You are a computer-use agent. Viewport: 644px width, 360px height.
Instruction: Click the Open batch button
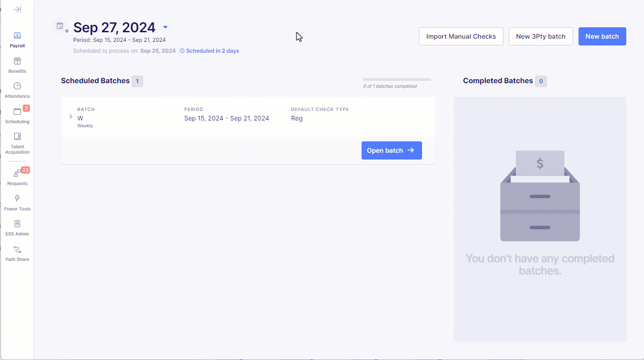click(x=392, y=150)
